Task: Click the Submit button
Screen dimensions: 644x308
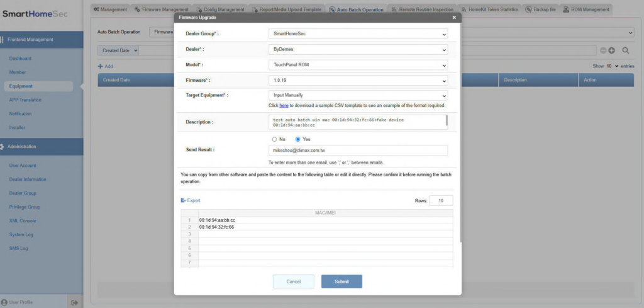Action: 341,282
